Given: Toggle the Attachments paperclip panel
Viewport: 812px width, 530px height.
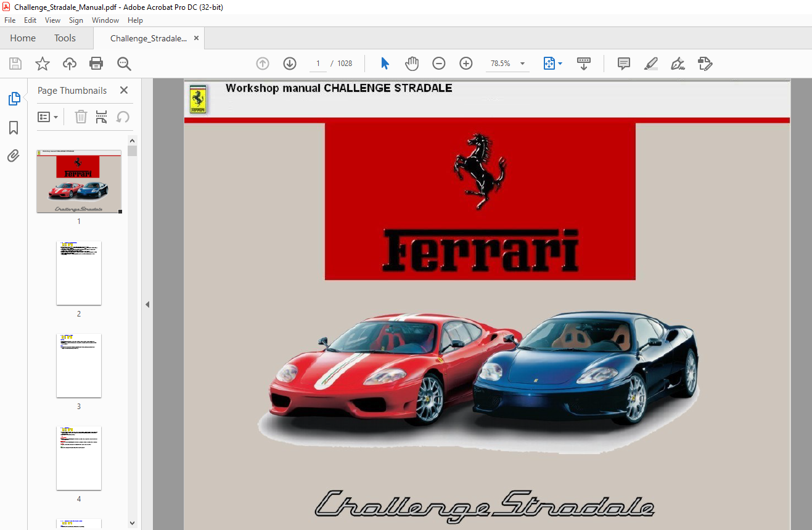Looking at the screenshot, I should coord(14,156).
